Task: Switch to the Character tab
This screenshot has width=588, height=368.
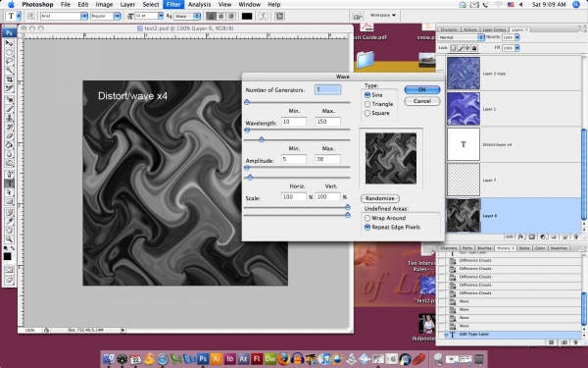Action: click(x=449, y=29)
